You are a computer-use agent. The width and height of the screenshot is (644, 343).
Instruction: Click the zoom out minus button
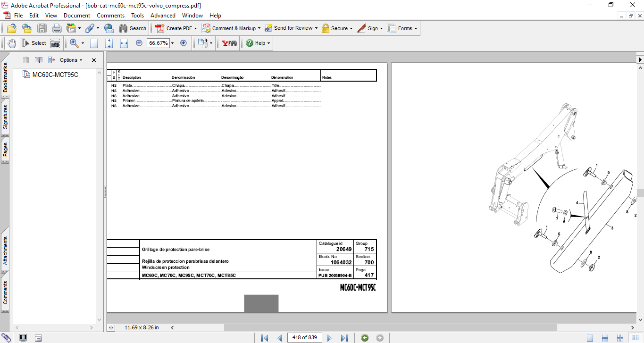[x=139, y=43]
